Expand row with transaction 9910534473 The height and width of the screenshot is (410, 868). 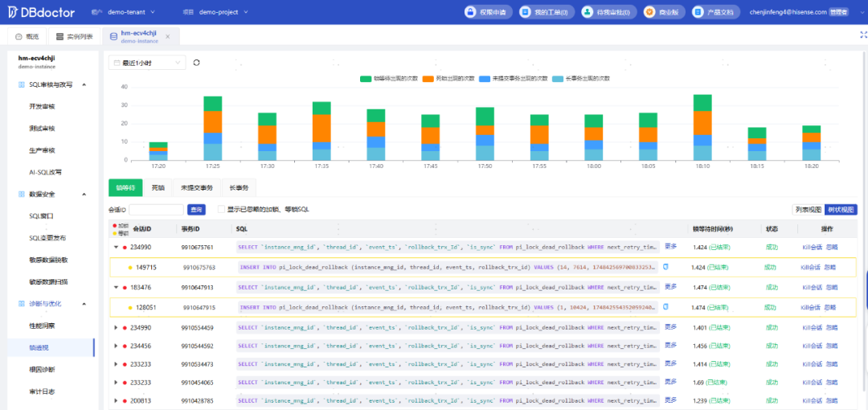117,364
